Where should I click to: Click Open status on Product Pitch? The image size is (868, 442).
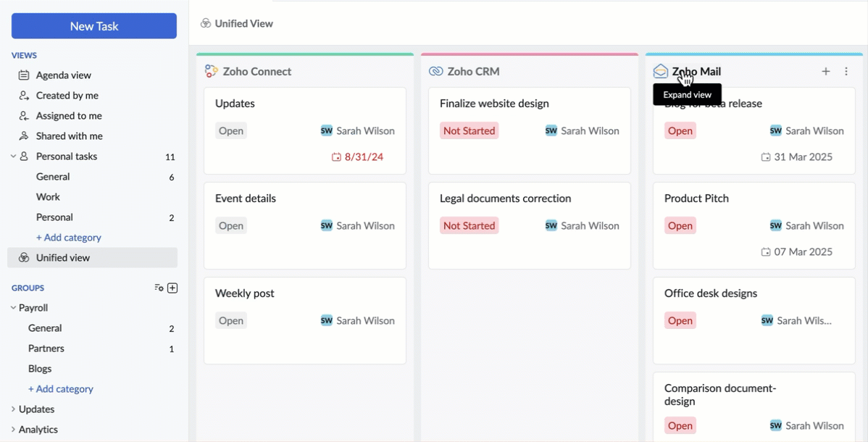click(680, 225)
